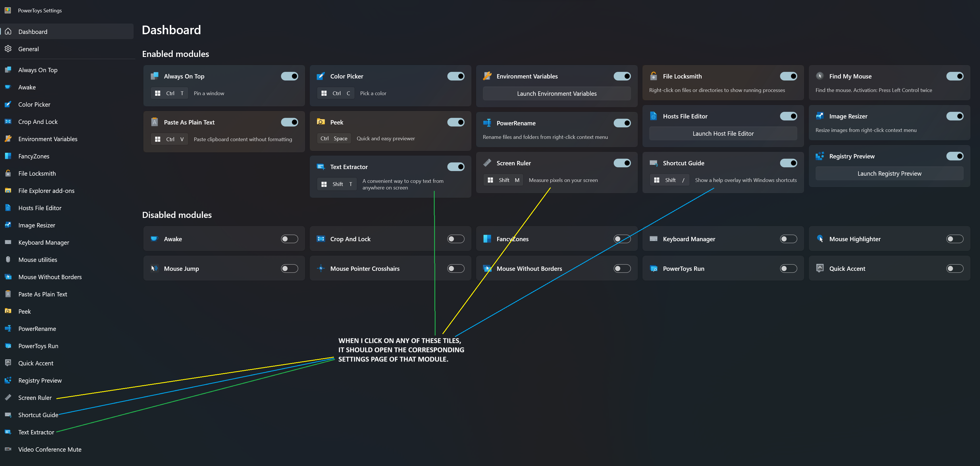Image resolution: width=980 pixels, height=466 pixels.
Task: Enable the Mouse Highlighter toggle
Action: (955, 239)
